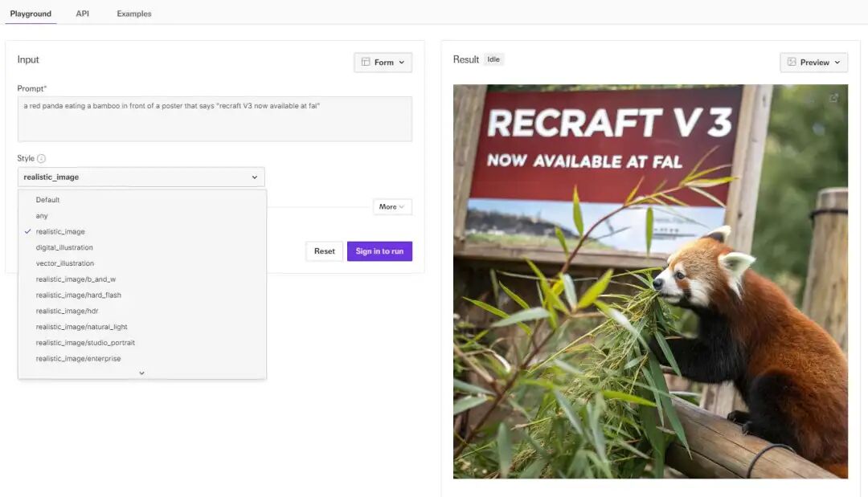Open the result image in new window icon
This screenshot has width=868, height=497.
click(833, 98)
